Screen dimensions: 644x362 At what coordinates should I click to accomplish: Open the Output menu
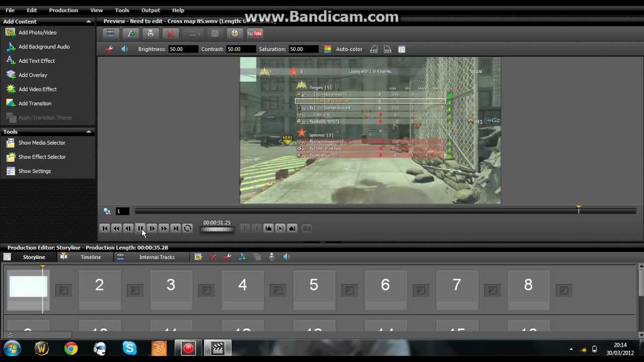(150, 10)
